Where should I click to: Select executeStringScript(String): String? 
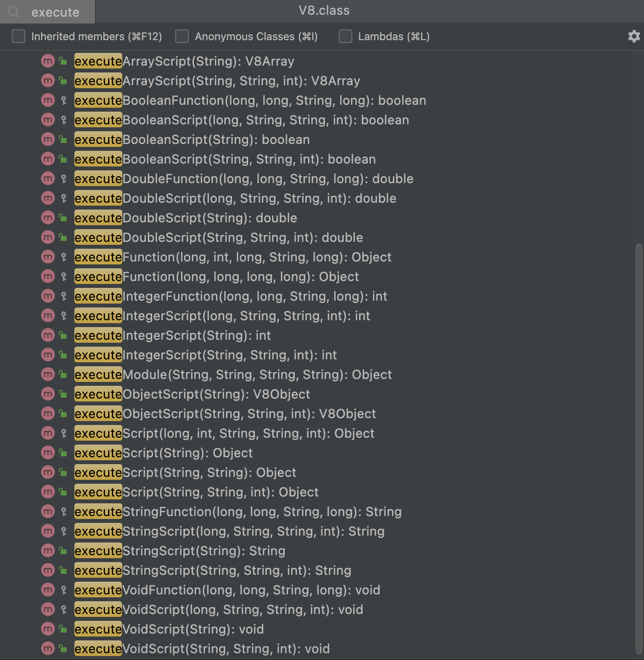(180, 551)
